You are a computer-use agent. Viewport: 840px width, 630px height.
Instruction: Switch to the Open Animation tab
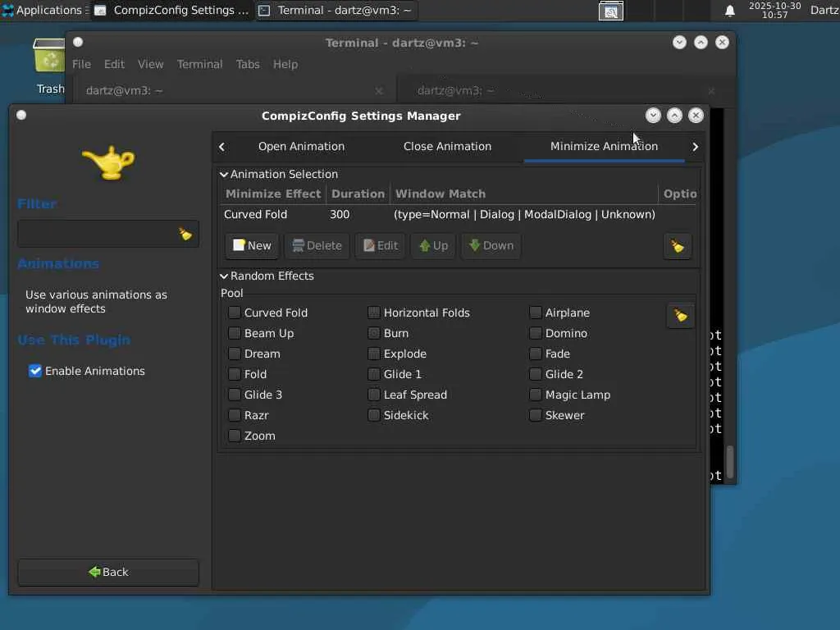301,146
